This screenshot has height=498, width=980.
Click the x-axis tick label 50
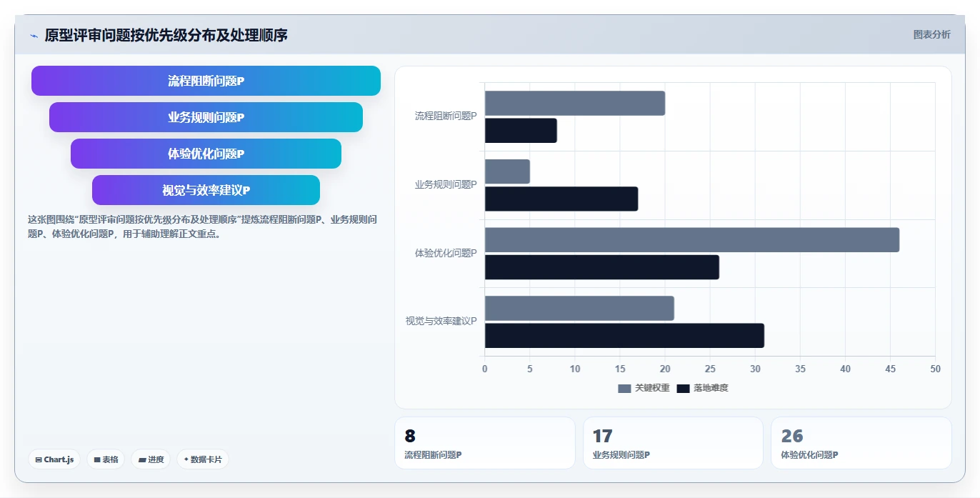click(x=935, y=369)
